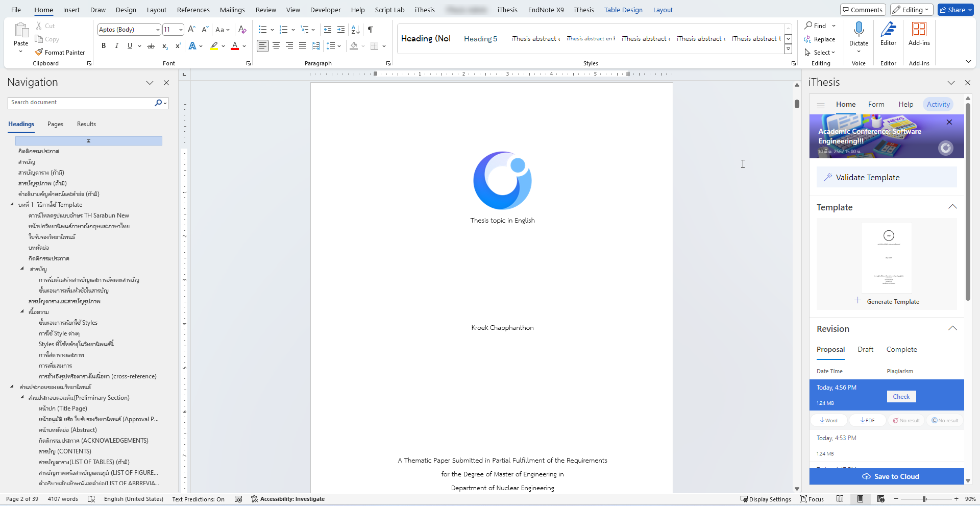The image size is (980, 506).
Task: Open the borders menu icon
Action: (375, 46)
